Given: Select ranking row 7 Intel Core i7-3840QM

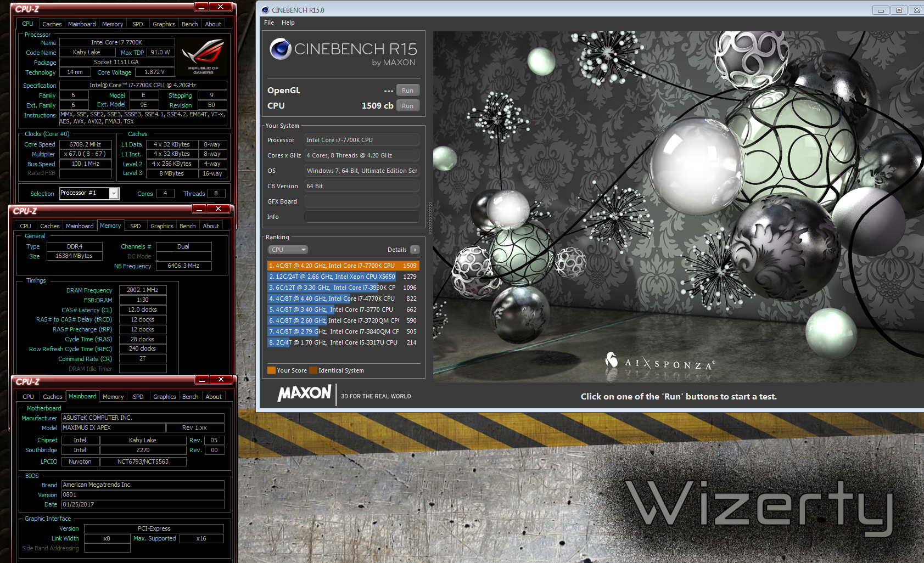Looking at the screenshot, I should pyautogui.click(x=343, y=331).
